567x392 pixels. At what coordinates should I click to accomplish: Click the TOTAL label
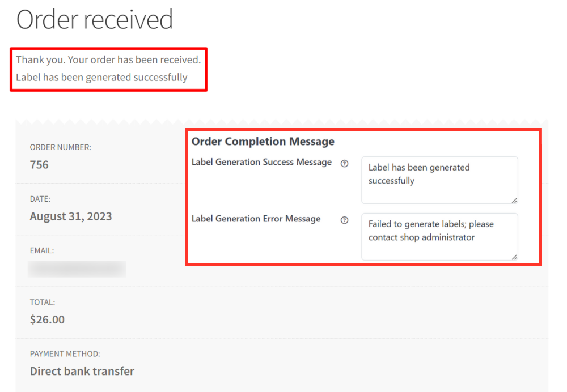click(x=43, y=302)
